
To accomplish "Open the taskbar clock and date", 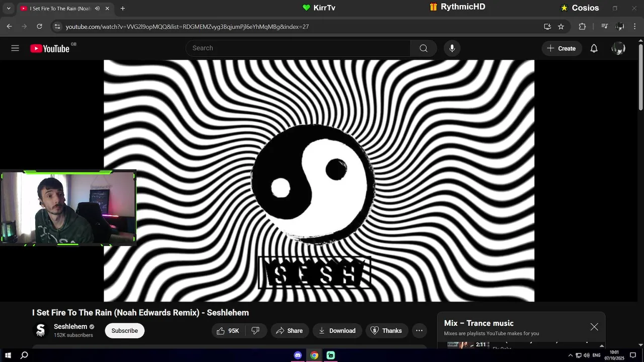I will point(614,355).
